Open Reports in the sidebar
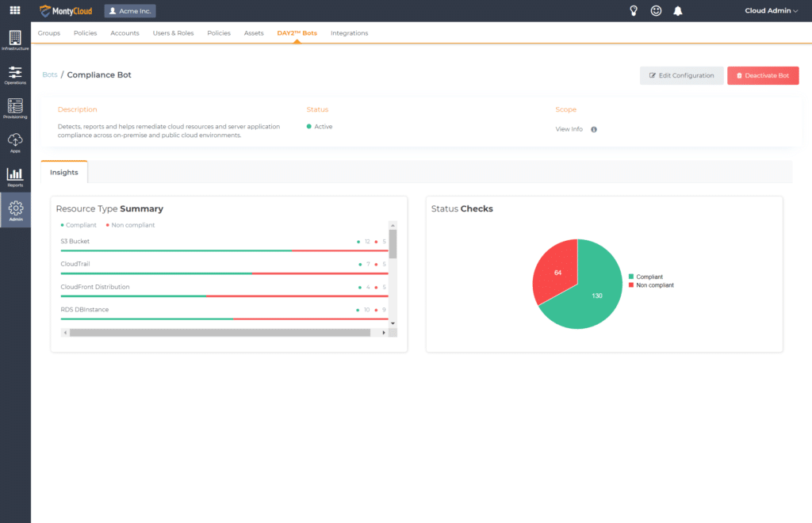 15,177
